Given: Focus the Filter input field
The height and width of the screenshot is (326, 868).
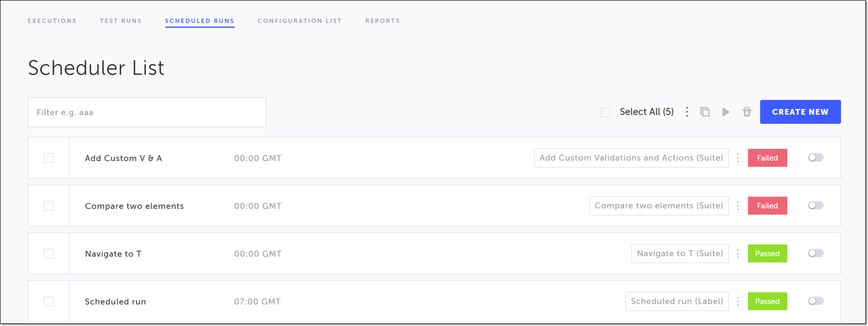Looking at the screenshot, I should coord(147,112).
